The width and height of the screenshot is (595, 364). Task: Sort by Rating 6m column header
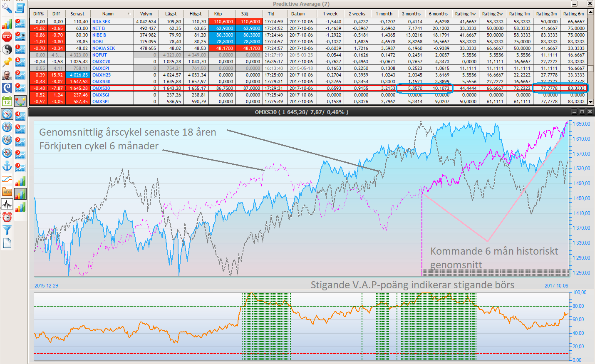coord(573,14)
